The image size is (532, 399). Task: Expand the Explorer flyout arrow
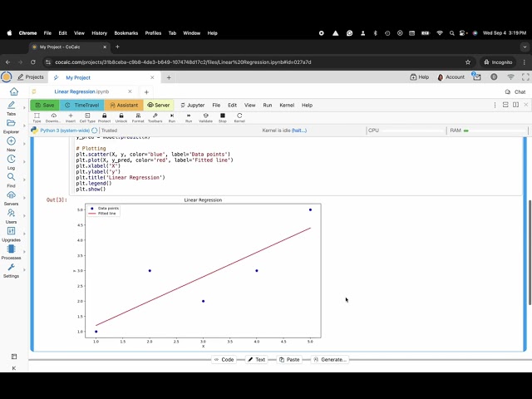click(x=24, y=126)
